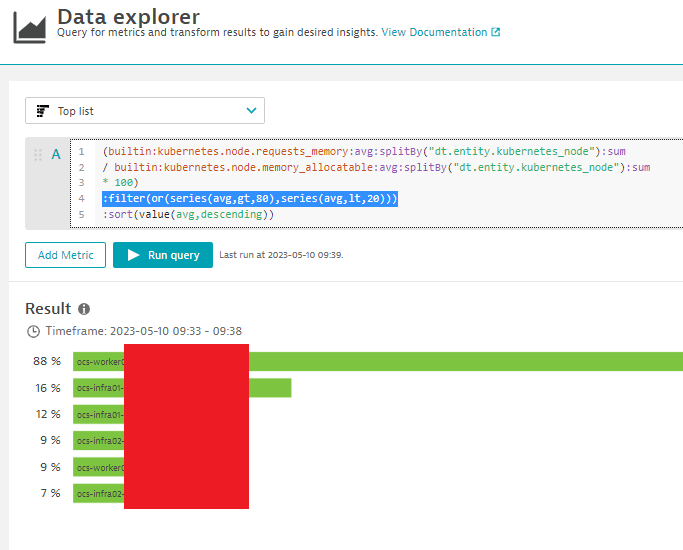Click the highlighted :filter expression line
Image resolution: width=683 pixels, height=550 pixels.
click(250, 199)
